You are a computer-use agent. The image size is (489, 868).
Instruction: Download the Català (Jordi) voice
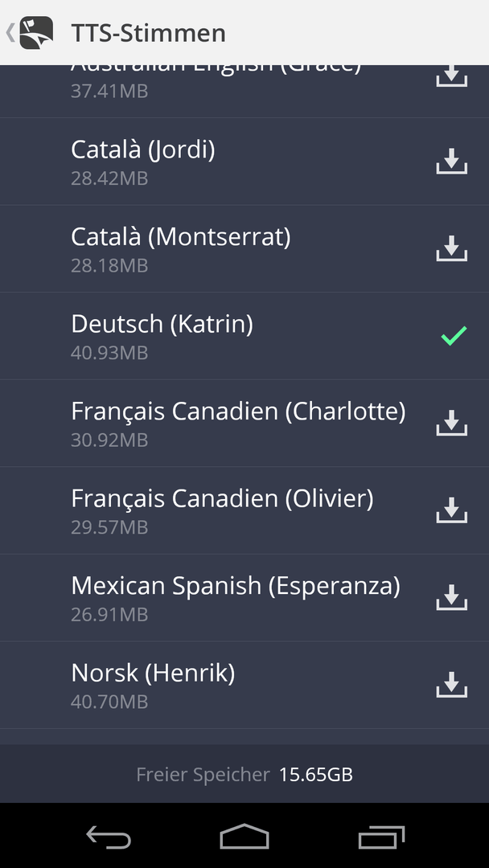(x=452, y=161)
